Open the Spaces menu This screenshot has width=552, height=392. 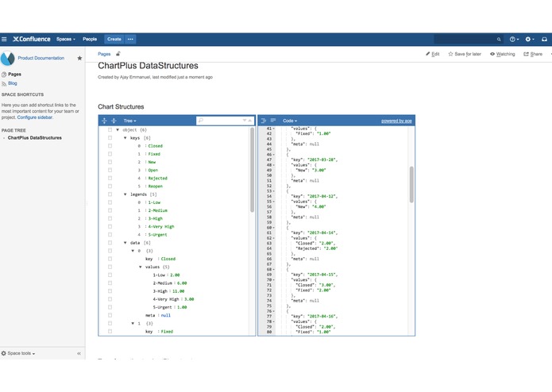[x=66, y=39]
